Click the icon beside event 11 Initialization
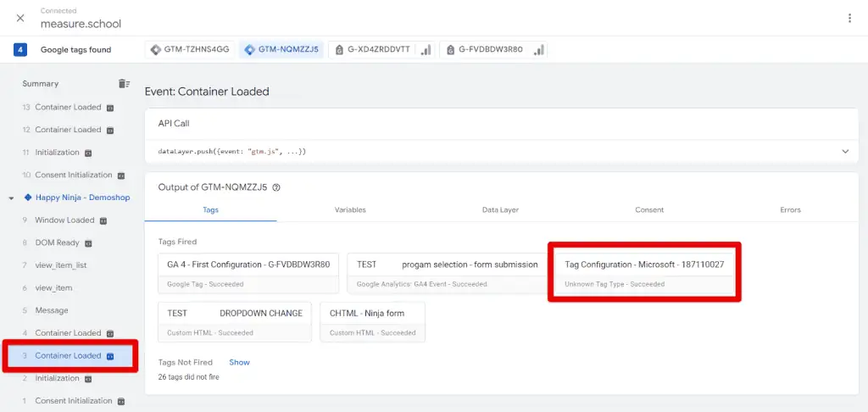This screenshot has width=868, height=412. (x=88, y=153)
